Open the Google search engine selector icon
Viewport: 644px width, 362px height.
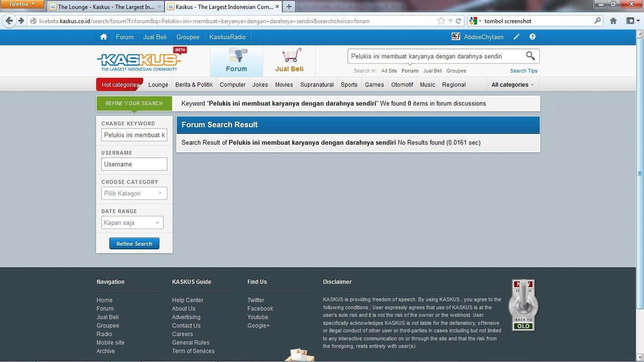coord(475,21)
